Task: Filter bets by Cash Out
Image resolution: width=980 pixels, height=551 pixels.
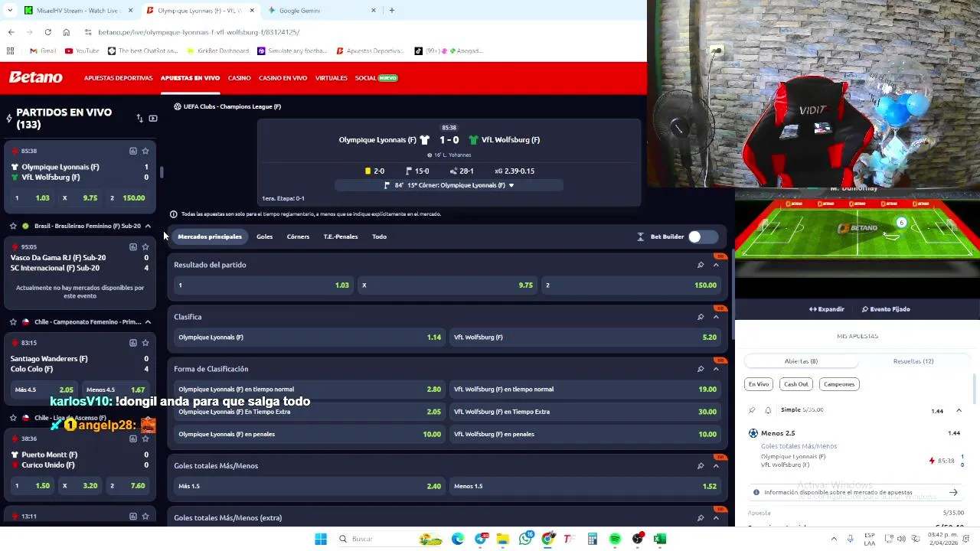Action: [796, 384]
